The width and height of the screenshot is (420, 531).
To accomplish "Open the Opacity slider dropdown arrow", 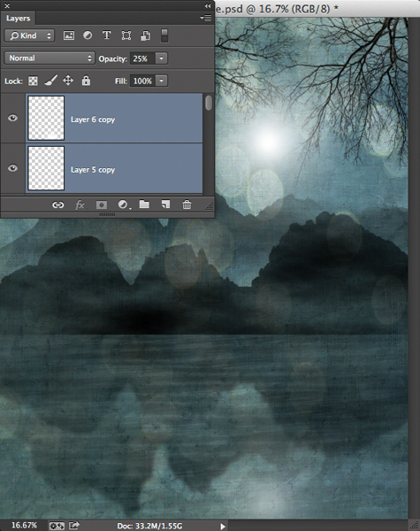I will pos(162,58).
